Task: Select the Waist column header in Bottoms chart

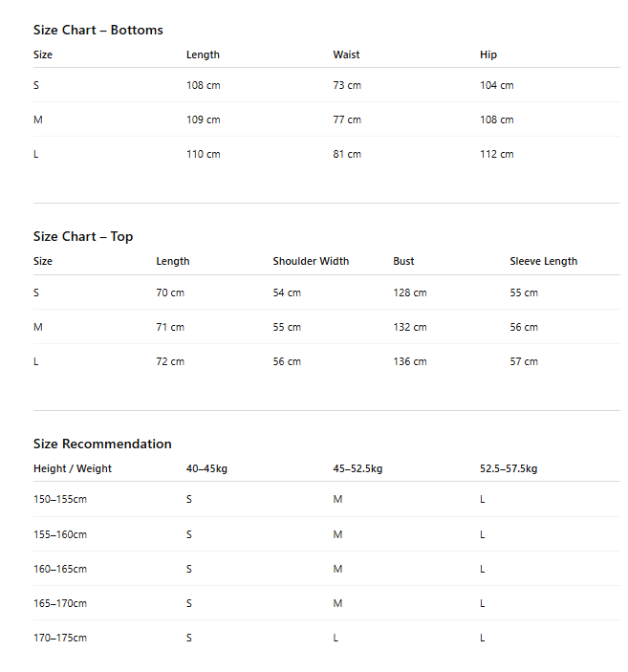Action: pyautogui.click(x=346, y=54)
